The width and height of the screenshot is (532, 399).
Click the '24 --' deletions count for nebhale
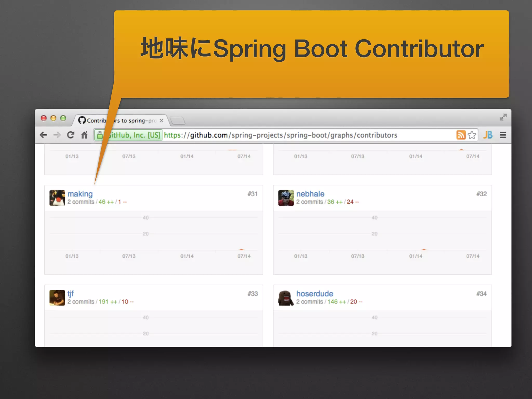[x=353, y=202]
